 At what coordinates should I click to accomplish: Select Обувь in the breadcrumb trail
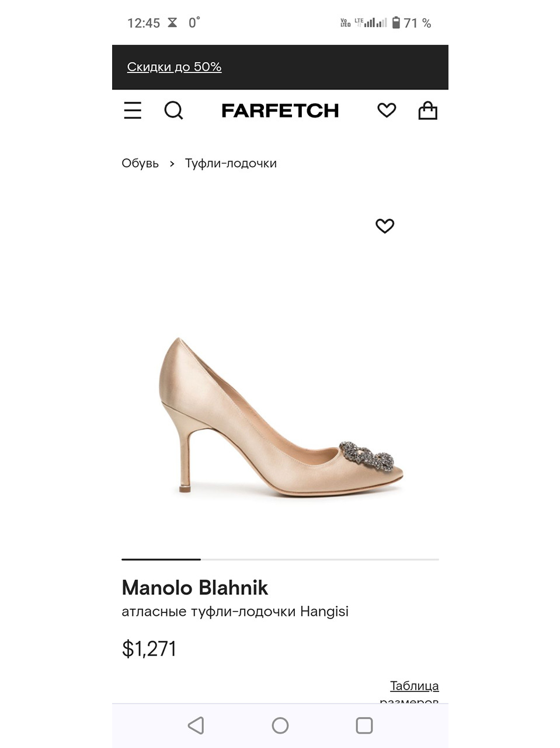pyautogui.click(x=140, y=164)
